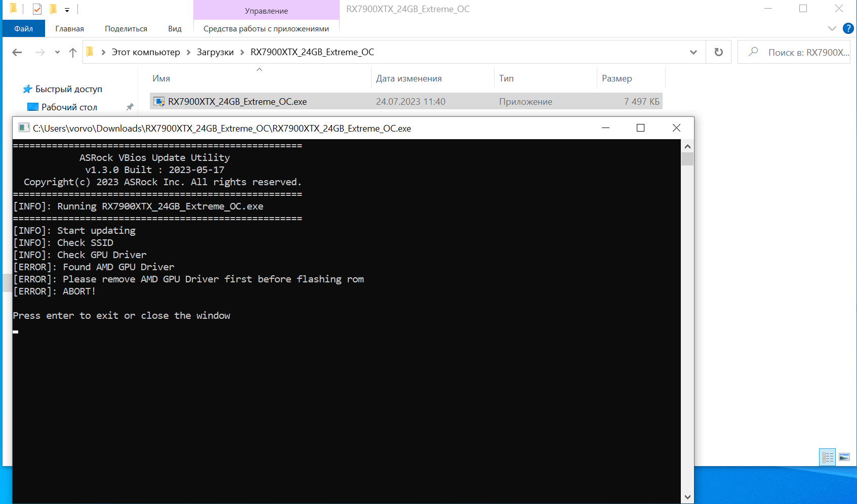Image resolution: width=857 pixels, height=504 pixels.
Task: Expand chevron before Этот компьютер breadcrumb
Action: [103, 52]
